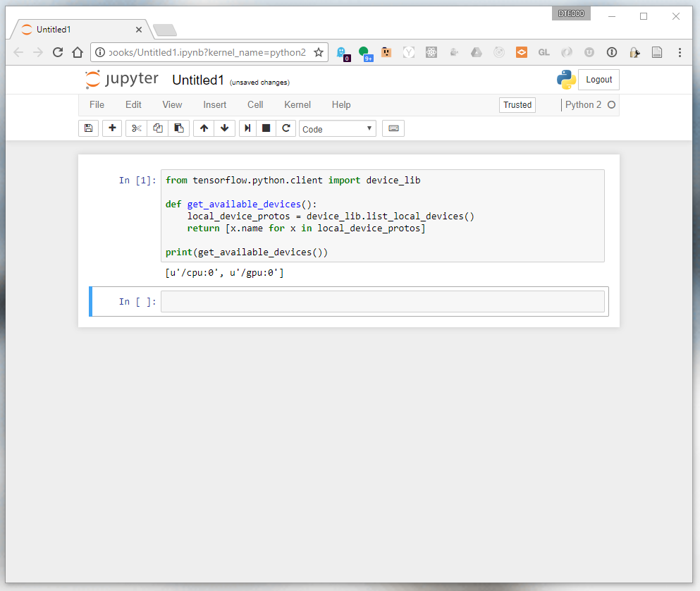Paste cells below using the clipboard icon
This screenshot has width=700, height=591.
pos(179,128)
